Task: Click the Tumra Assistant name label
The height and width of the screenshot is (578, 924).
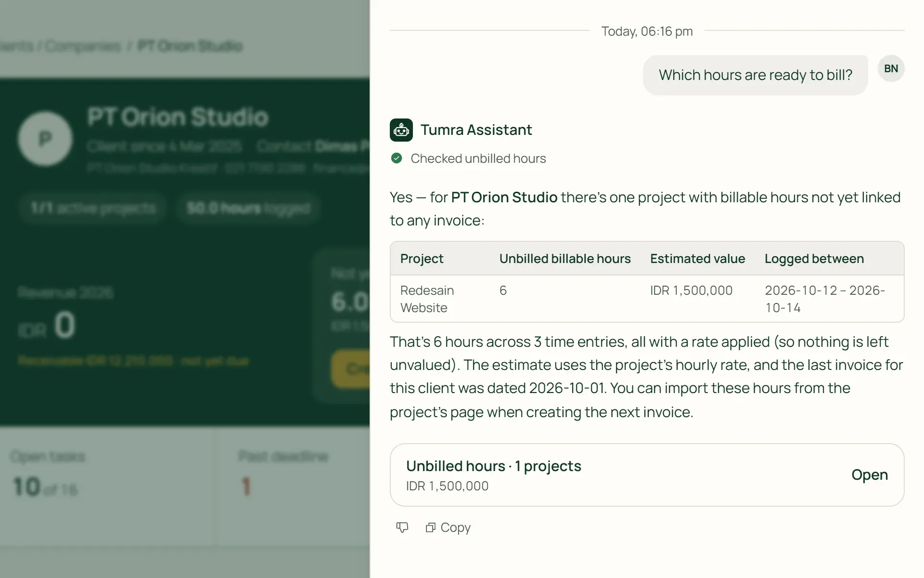Action: pos(476,130)
